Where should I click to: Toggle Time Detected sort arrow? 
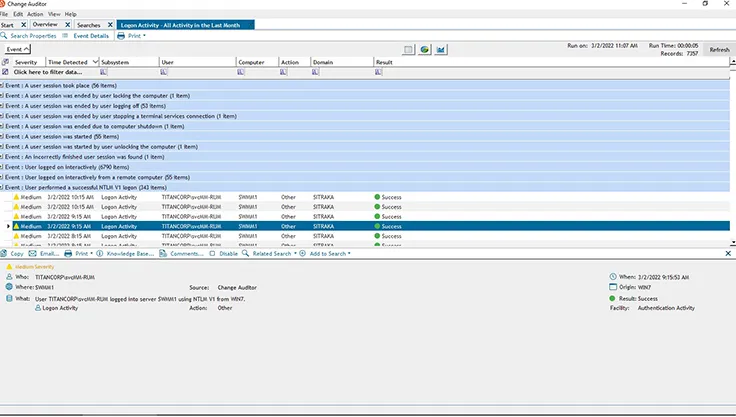[95, 62]
